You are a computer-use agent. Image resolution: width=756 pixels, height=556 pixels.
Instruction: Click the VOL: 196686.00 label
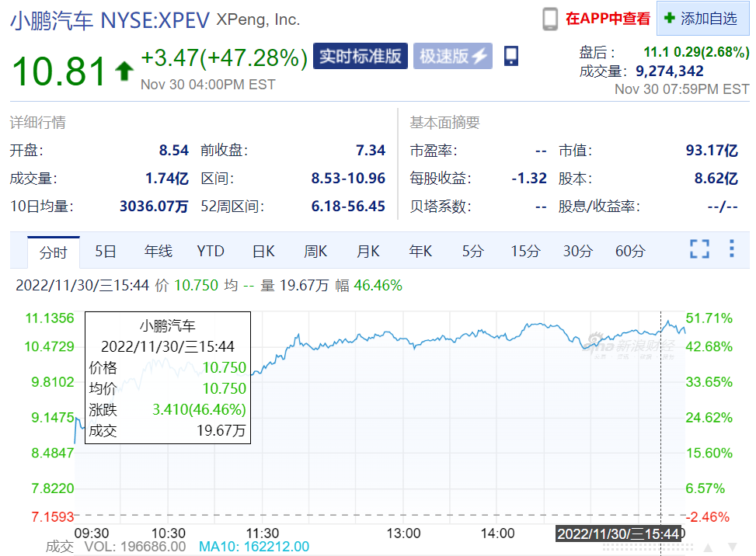pyautogui.click(x=135, y=547)
